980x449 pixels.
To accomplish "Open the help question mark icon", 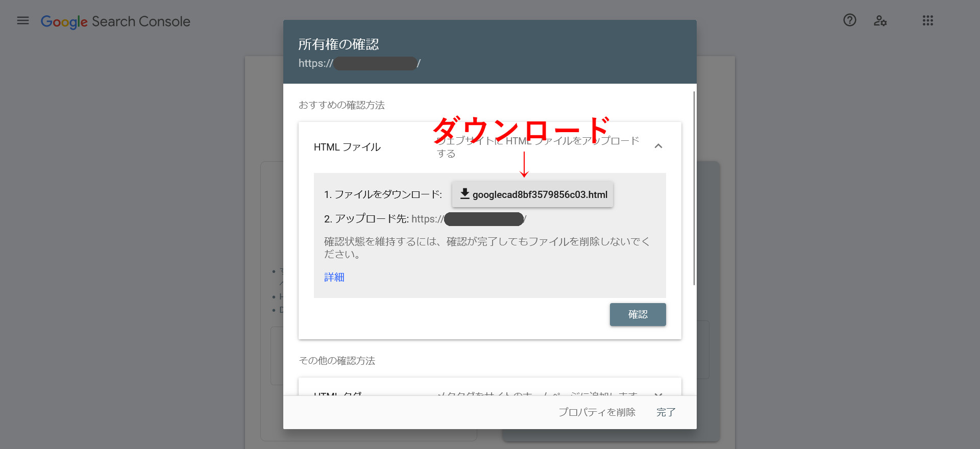I will click(850, 20).
